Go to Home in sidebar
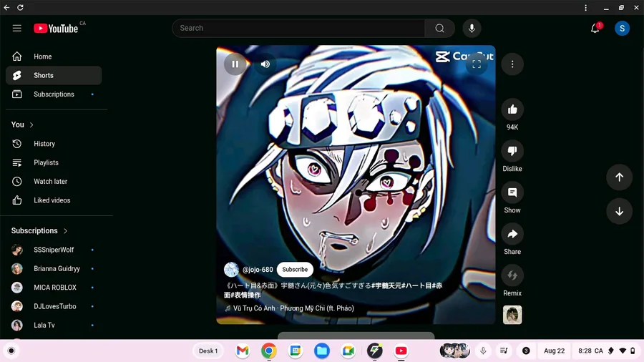The height and width of the screenshot is (362, 644). click(x=54, y=57)
